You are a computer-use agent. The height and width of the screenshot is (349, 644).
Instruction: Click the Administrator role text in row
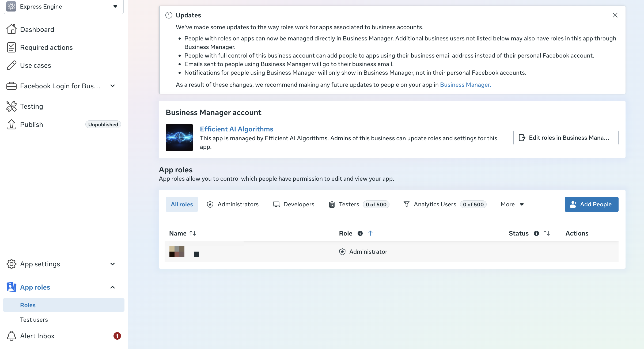coord(368,252)
